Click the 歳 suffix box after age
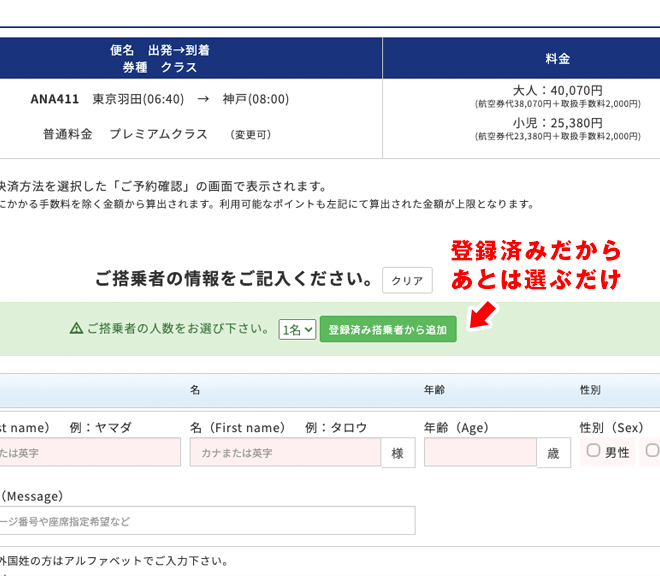This screenshot has height=576, width=660. point(551,453)
